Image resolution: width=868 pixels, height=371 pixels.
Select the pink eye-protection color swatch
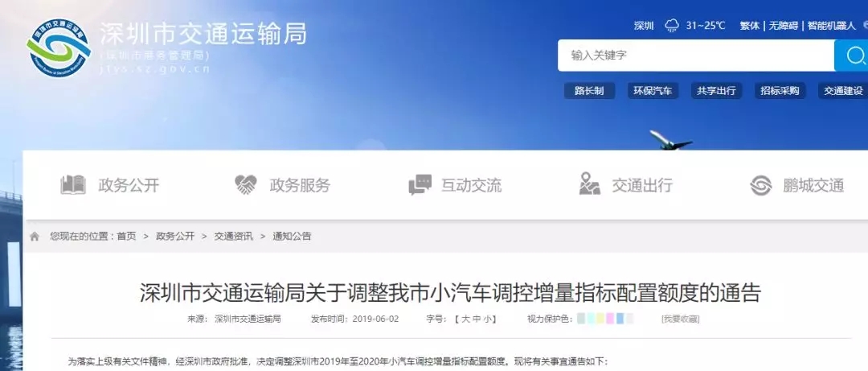[610, 319]
